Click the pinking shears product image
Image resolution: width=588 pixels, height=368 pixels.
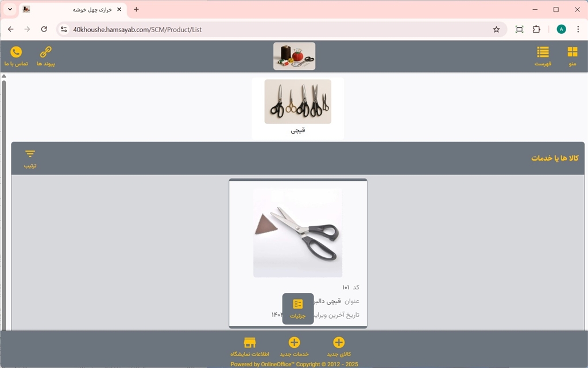click(x=297, y=233)
